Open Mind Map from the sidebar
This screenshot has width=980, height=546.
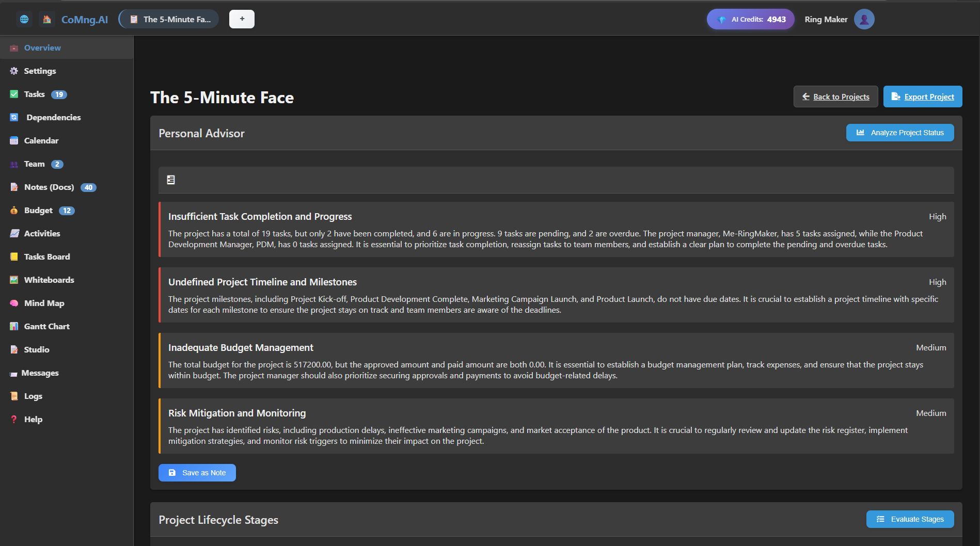(44, 303)
